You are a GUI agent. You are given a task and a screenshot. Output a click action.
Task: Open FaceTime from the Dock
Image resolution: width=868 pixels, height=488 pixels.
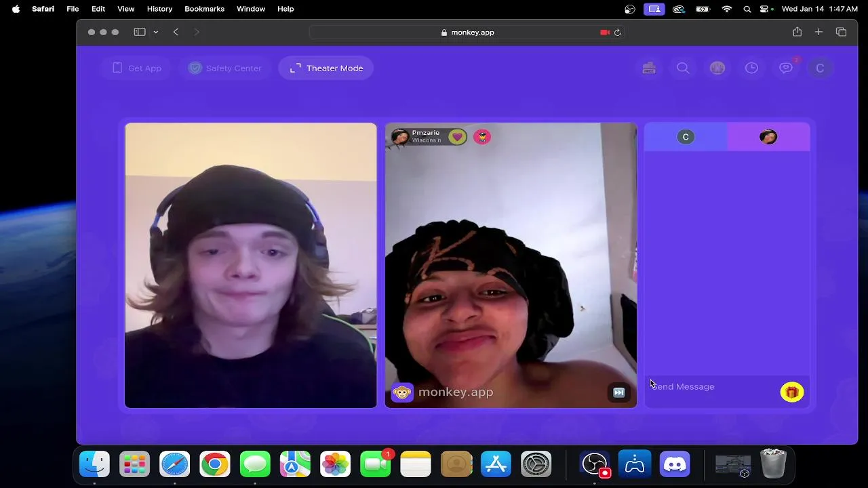(x=376, y=464)
